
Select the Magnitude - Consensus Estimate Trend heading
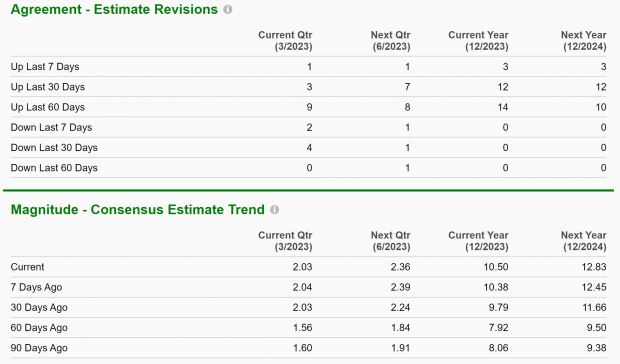138,209
